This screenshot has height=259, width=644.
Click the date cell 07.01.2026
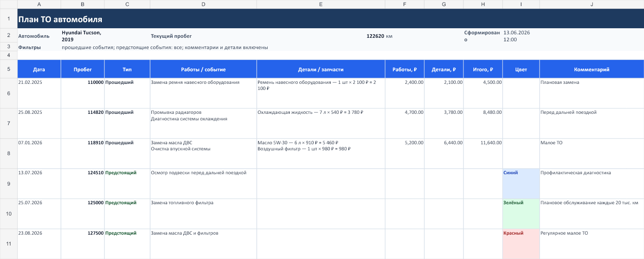pyautogui.click(x=39, y=154)
